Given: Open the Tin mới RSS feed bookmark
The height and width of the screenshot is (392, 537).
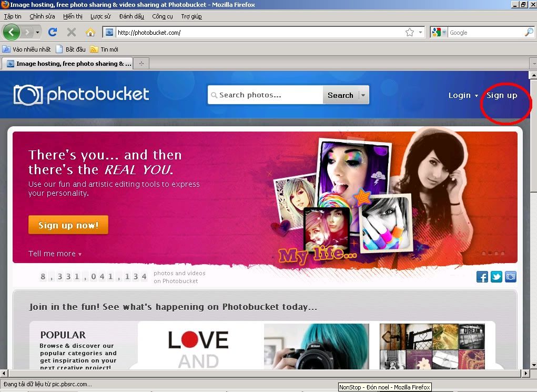Looking at the screenshot, I should [104, 49].
